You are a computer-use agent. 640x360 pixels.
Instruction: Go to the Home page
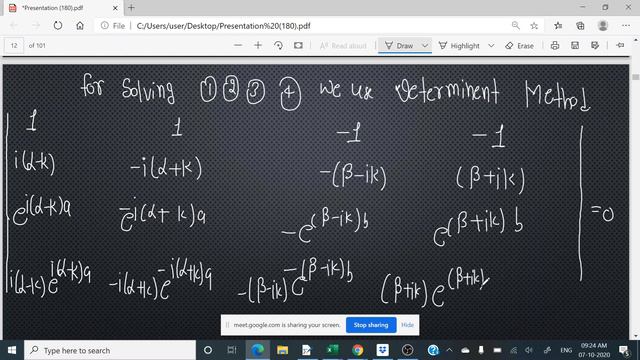coord(80,26)
